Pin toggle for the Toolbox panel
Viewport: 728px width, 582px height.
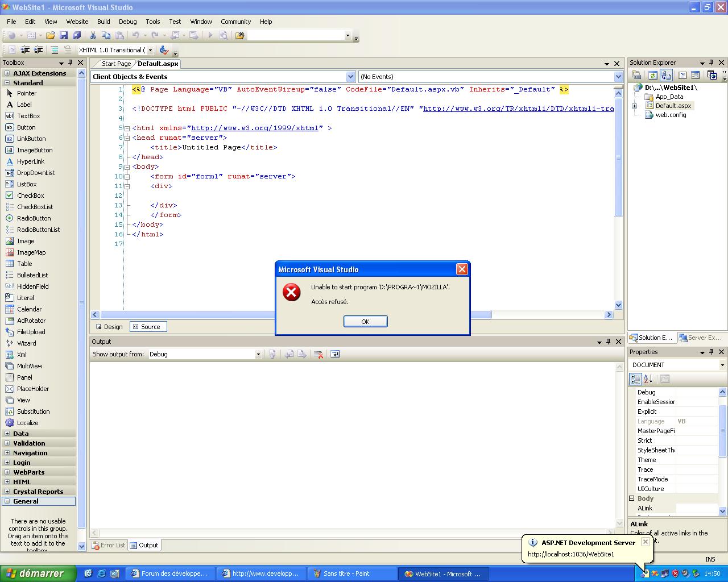click(71, 63)
